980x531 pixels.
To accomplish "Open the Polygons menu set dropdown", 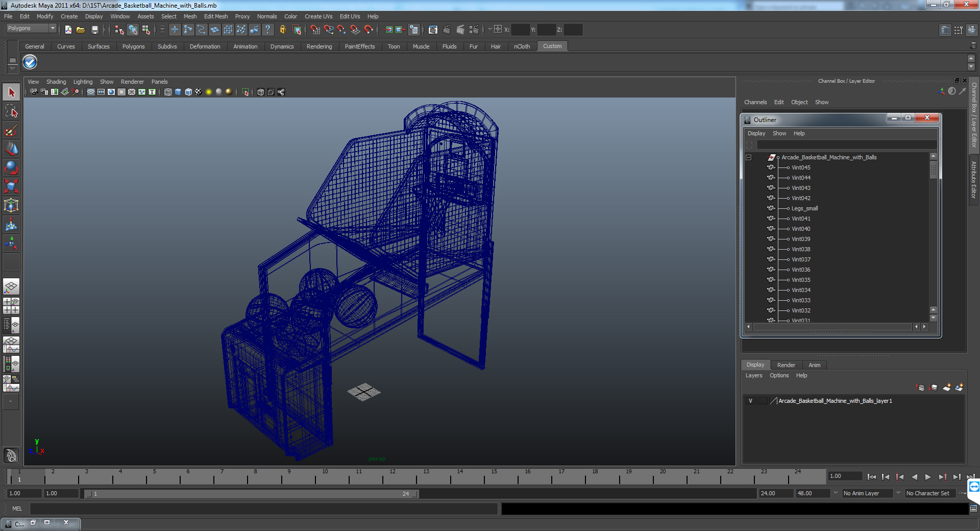I will pyautogui.click(x=31, y=29).
